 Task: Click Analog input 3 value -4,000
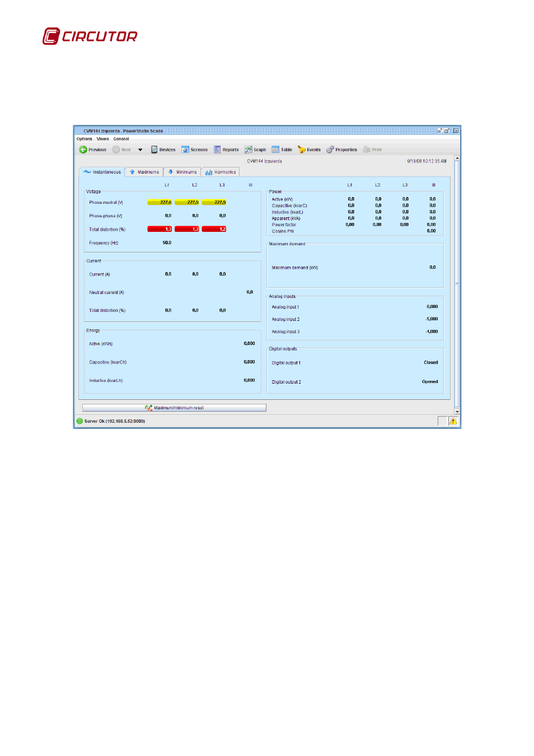tap(432, 332)
